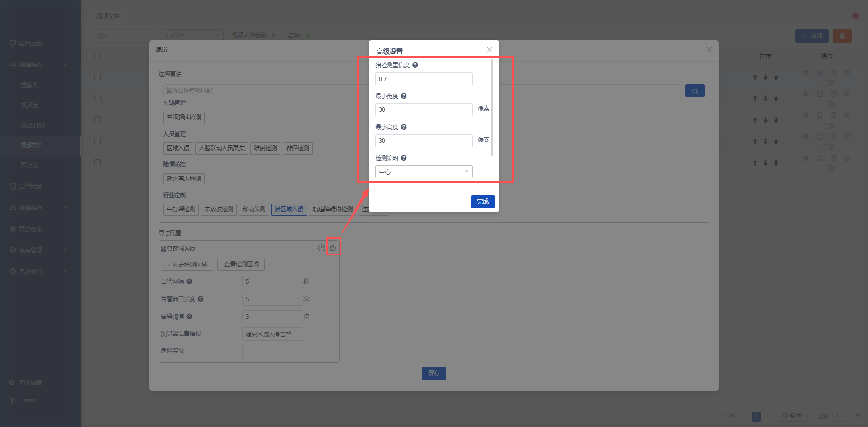Search algorithms with the magnifier button

click(x=695, y=91)
